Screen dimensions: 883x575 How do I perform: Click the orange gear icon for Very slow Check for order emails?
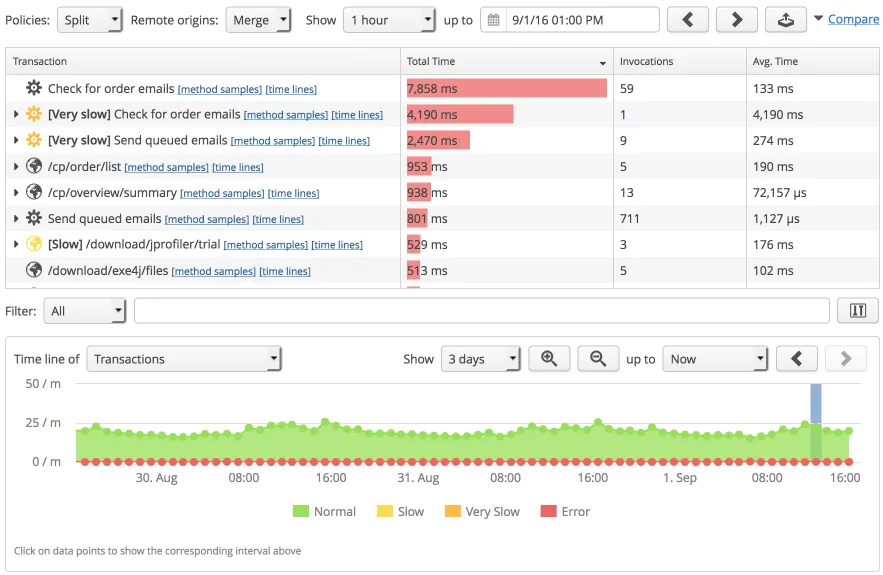click(34, 114)
